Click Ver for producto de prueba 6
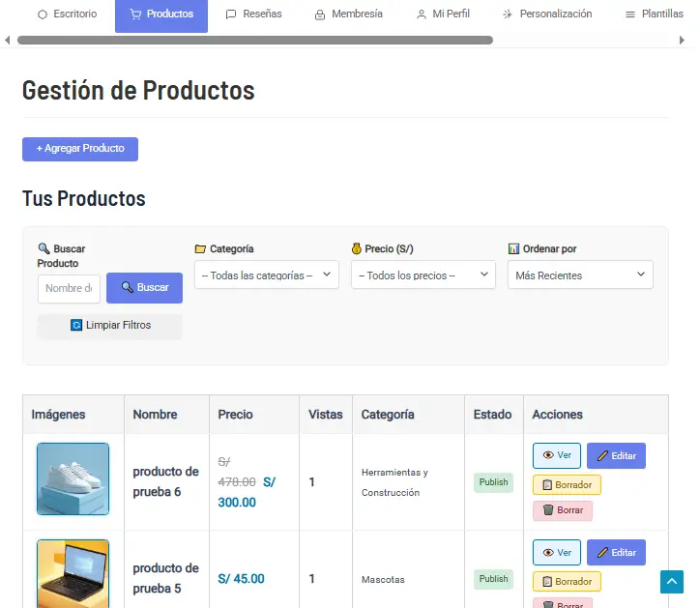The width and height of the screenshot is (700, 608). click(x=557, y=455)
